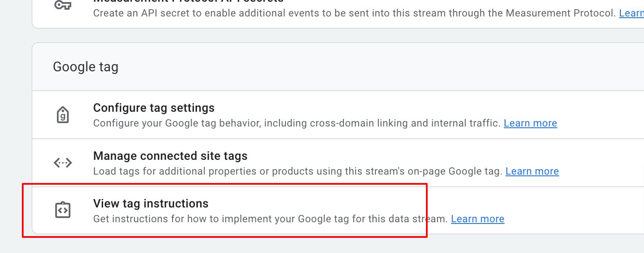Screen dimensions: 644x253
Task: Click empty space right of Configure tag settings title
Action: pos(379,108)
